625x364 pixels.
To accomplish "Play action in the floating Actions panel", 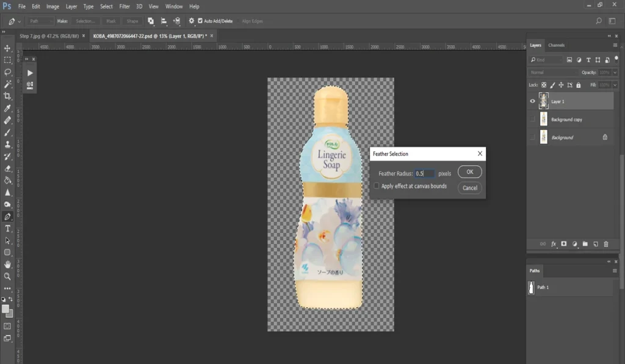I will [30, 73].
